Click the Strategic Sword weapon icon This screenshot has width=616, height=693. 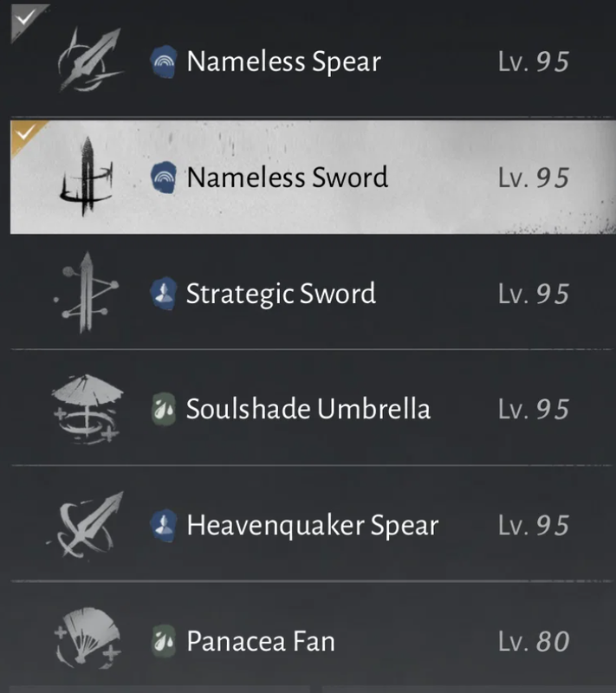pyautogui.click(x=87, y=292)
